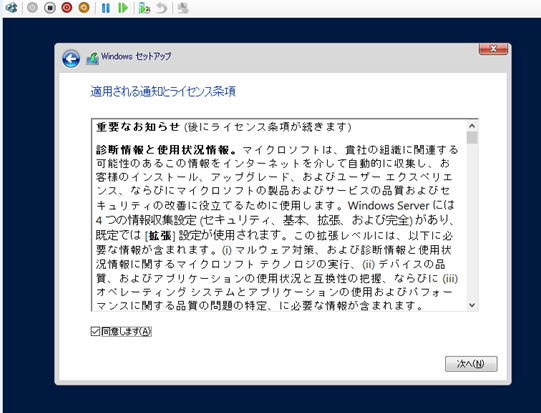Viewport: 541px width, 413px height.
Task: Save VM state with the orange icon
Action: click(x=84, y=8)
